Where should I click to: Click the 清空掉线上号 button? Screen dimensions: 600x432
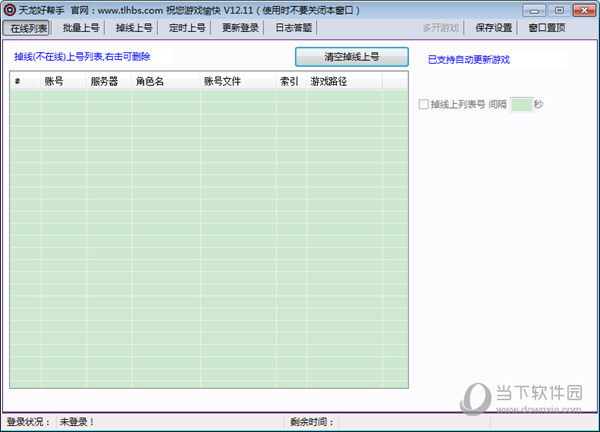tap(352, 57)
